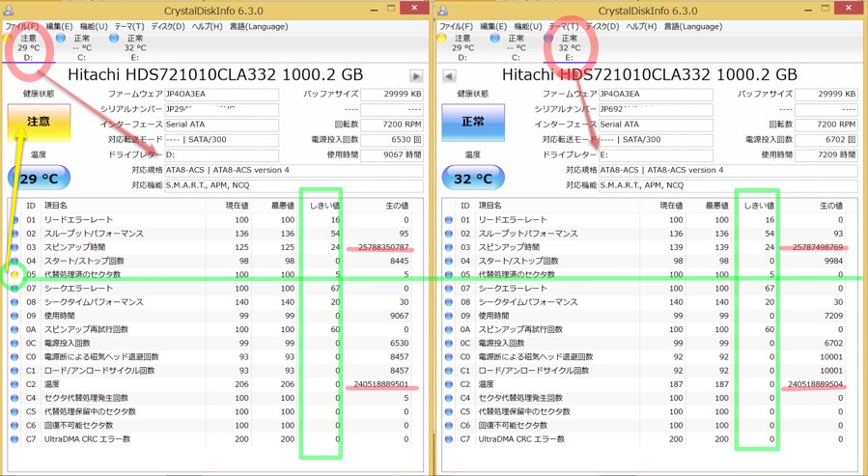Go to previous disk arrow in right window
The image size is (868, 476).
pyautogui.click(x=449, y=76)
